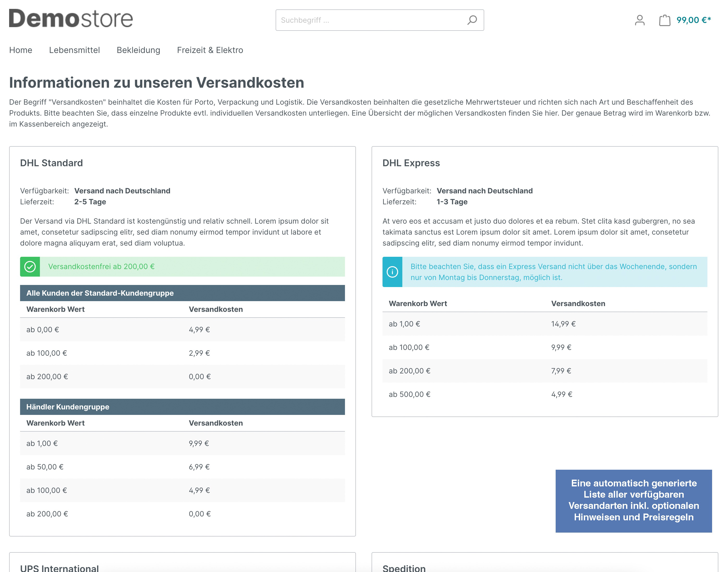
Task: Click the 'ab 0,00 €' row cell
Action: tap(43, 330)
